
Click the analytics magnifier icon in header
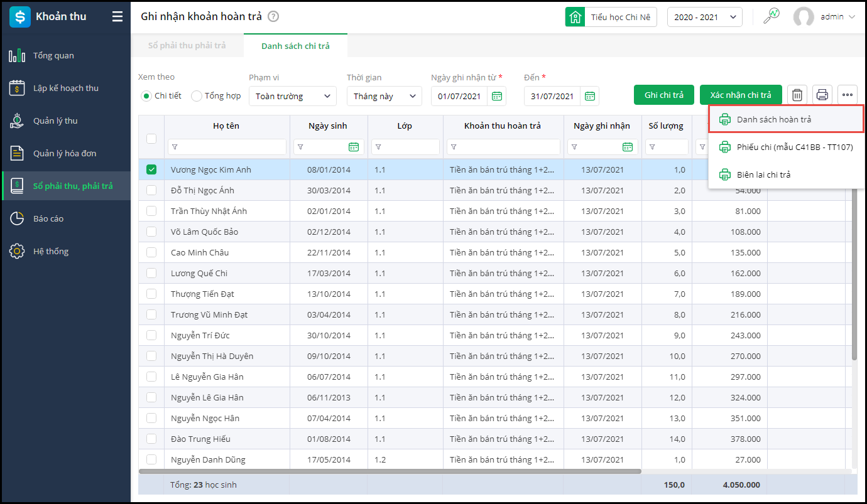(x=771, y=17)
